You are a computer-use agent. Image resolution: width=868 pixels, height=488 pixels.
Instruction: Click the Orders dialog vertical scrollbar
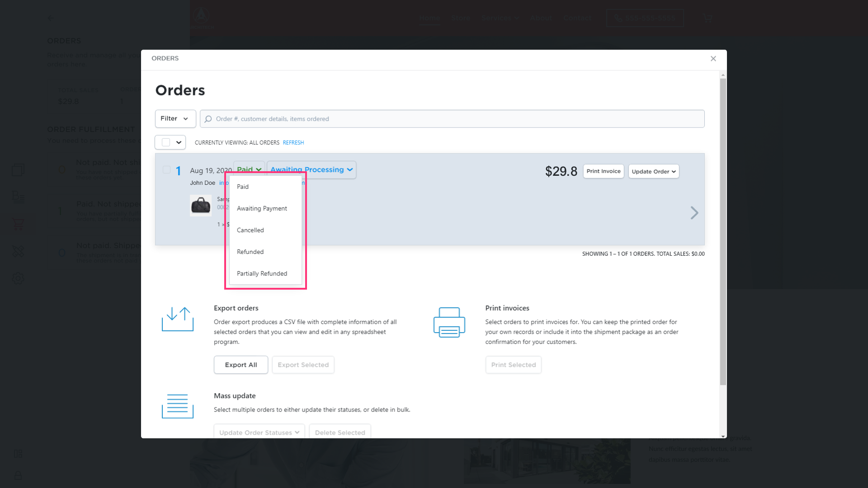click(x=723, y=231)
